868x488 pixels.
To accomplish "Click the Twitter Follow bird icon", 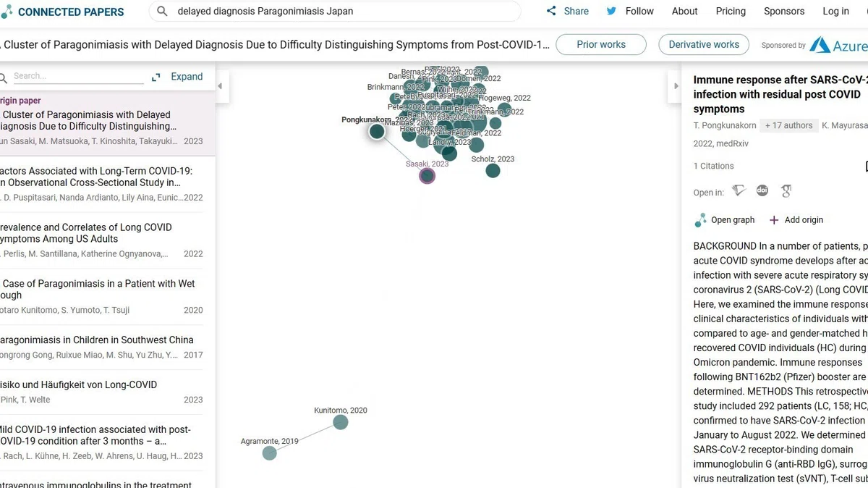I will click(x=612, y=11).
